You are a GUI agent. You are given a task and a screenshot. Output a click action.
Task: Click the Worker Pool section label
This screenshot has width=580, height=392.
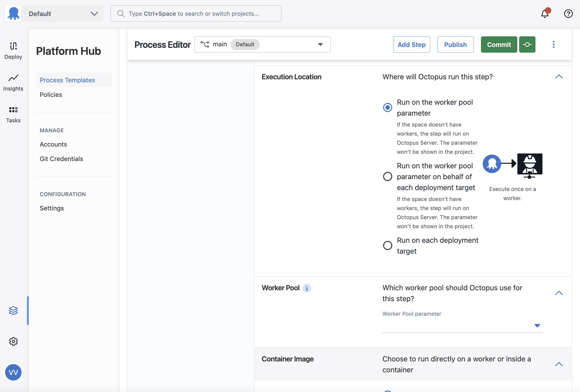[280, 288]
